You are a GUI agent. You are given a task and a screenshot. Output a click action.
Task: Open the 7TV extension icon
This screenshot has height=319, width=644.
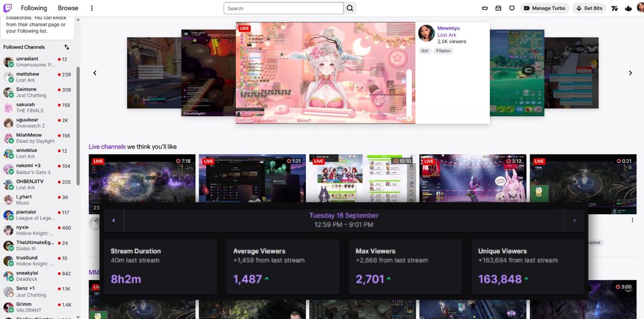(614, 8)
